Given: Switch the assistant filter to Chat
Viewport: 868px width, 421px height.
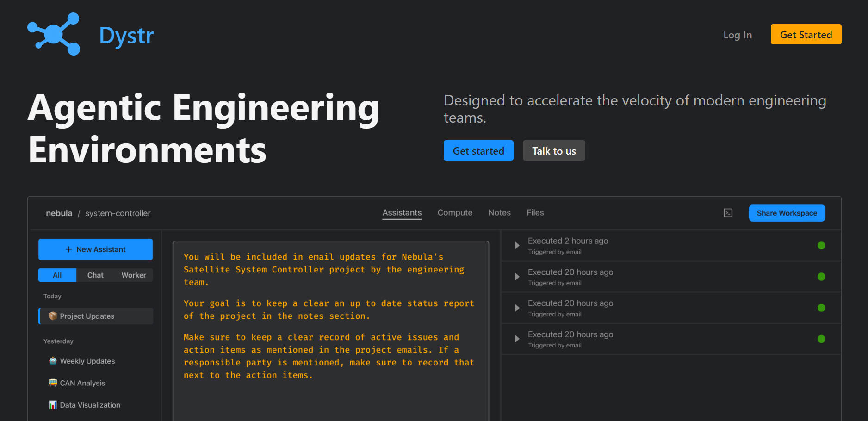Looking at the screenshot, I should [x=95, y=275].
